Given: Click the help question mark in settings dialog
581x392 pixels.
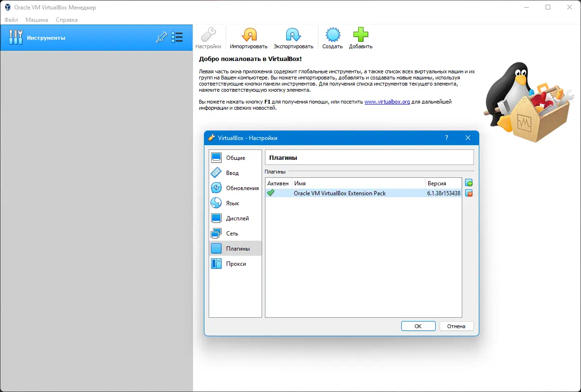Looking at the screenshot, I should [447, 138].
